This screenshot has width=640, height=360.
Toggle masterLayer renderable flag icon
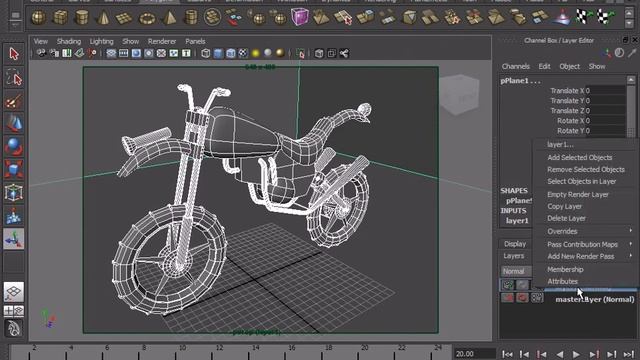(508, 298)
